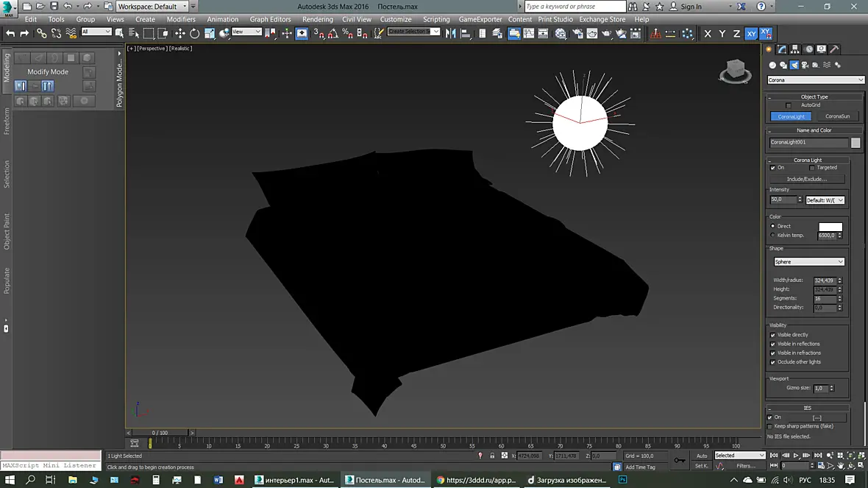
Task: Click the white Direct color swatch
Action: pos(830,227)
